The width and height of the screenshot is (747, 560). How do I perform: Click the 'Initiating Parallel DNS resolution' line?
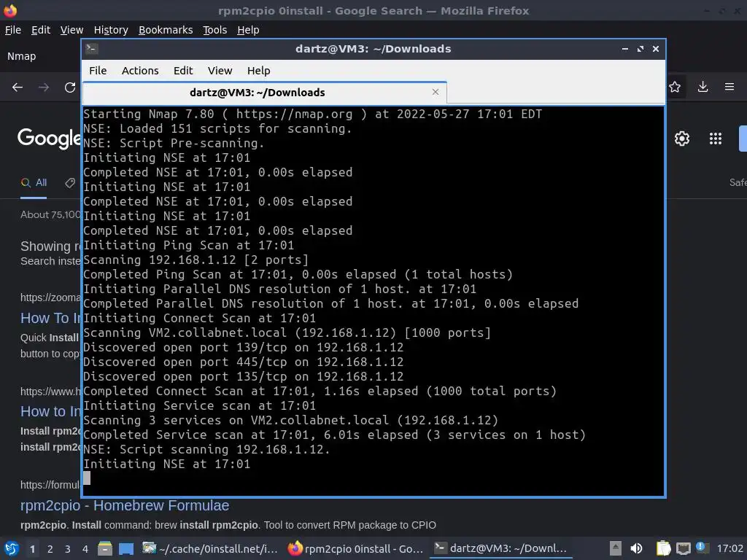pos(279,289)
